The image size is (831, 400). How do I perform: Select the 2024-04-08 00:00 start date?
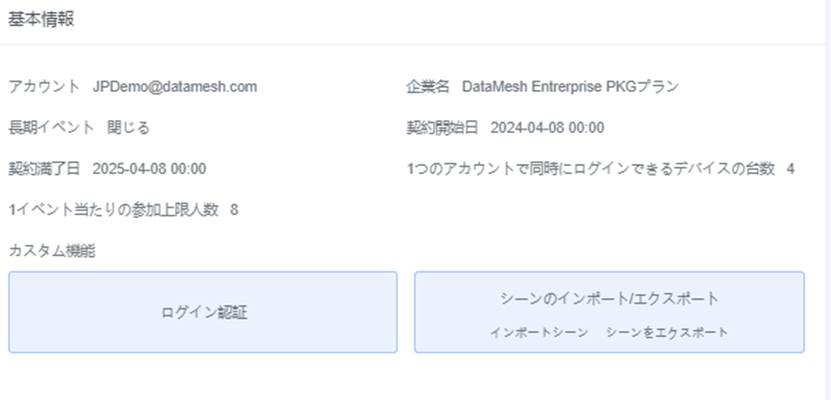click(x=547, y=128)
